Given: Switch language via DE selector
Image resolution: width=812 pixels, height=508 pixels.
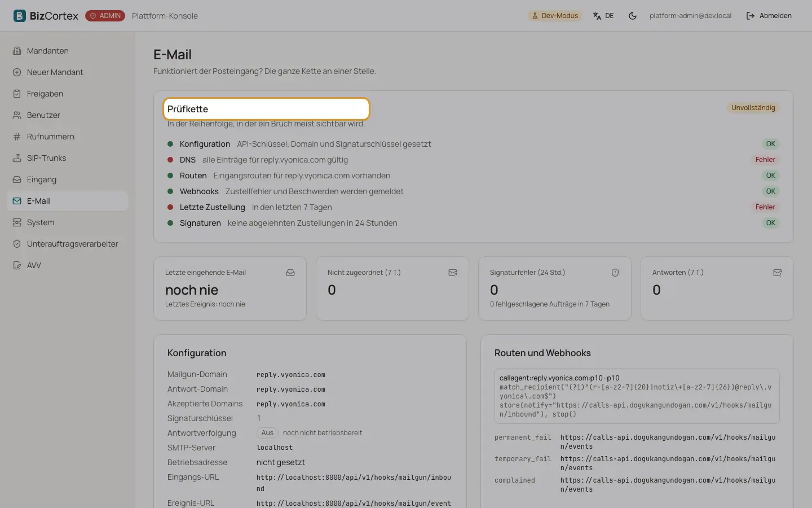Looking at the screenshot, I should [603, 16].
